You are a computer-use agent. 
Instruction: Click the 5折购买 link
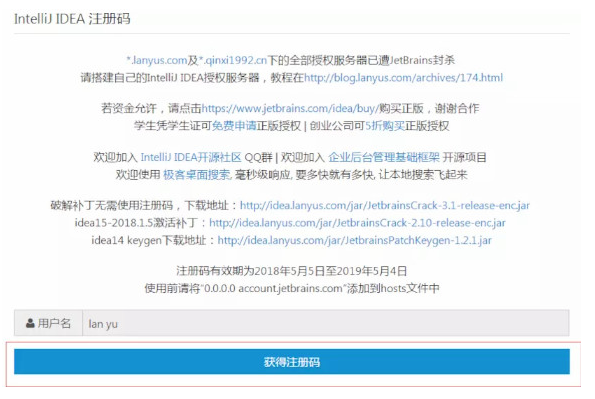click(x=385, y=125)
